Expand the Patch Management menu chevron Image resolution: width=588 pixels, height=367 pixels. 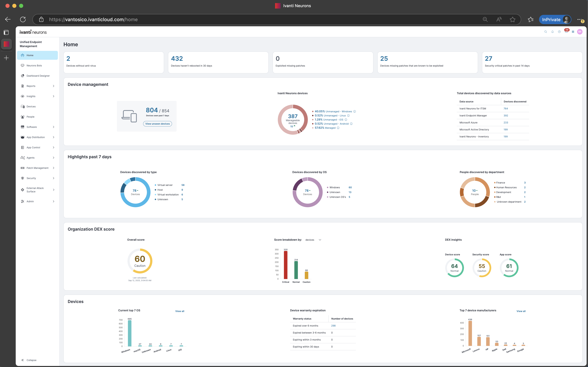[53, 168]
